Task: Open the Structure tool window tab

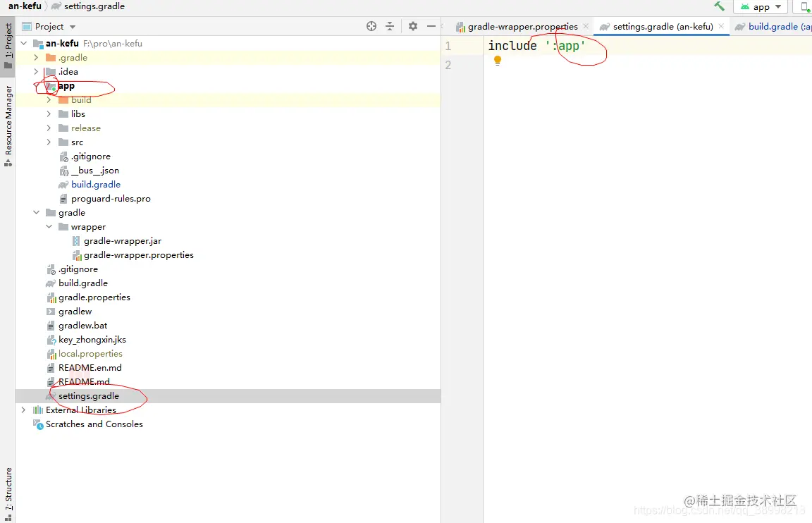Action: (x=8, y=495)
